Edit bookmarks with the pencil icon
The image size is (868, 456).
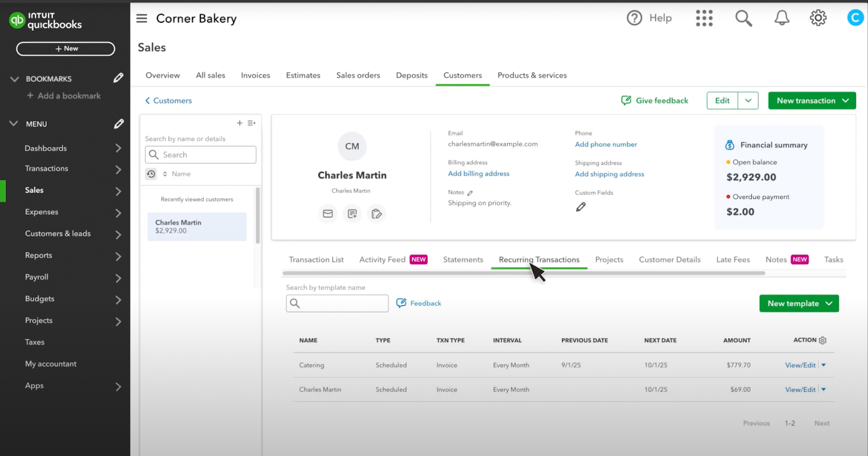pos(118,78)
